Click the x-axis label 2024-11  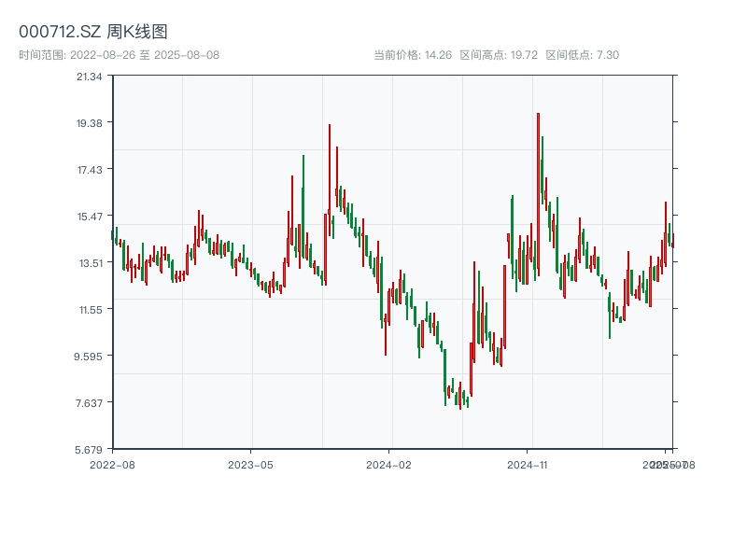pos(527,465)
